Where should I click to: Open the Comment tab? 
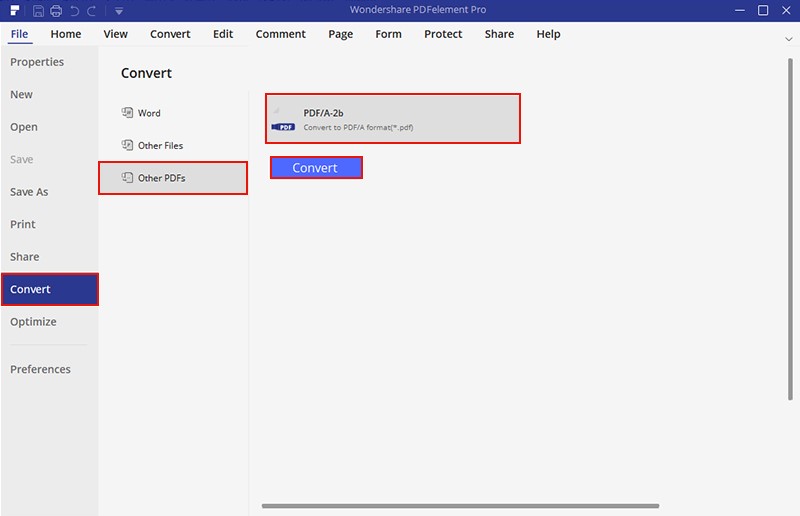[x=281, y=34]
